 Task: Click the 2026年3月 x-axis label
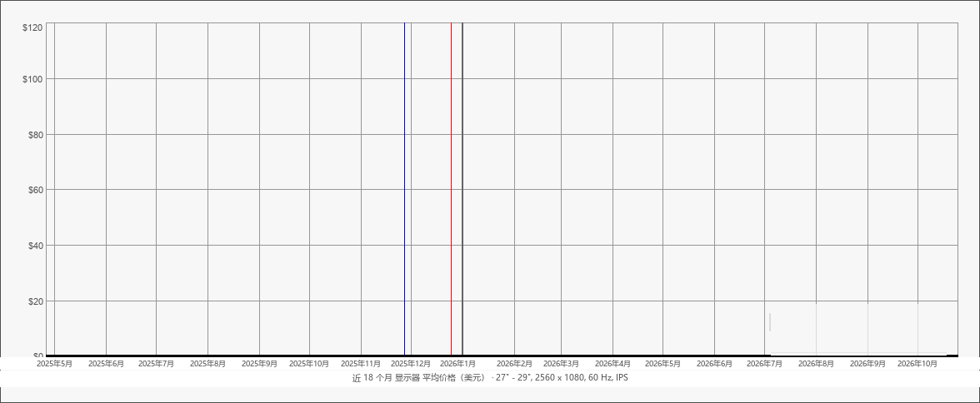[562, 363]
